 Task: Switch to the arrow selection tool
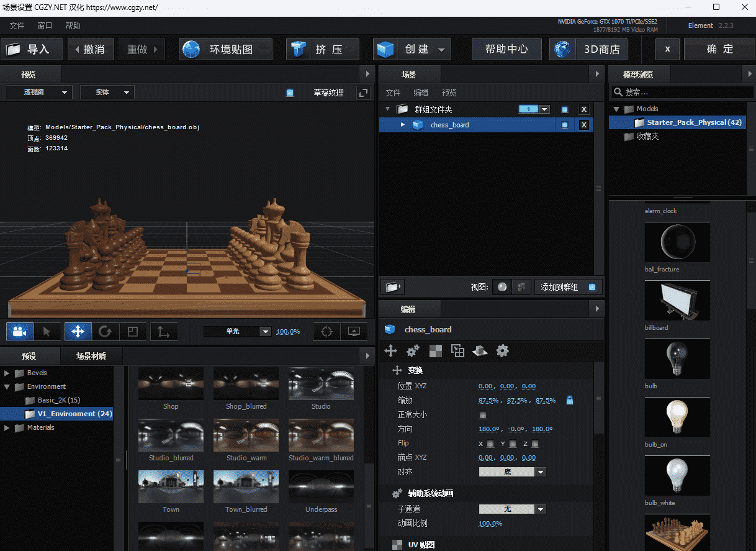click(x=48, y=331)
